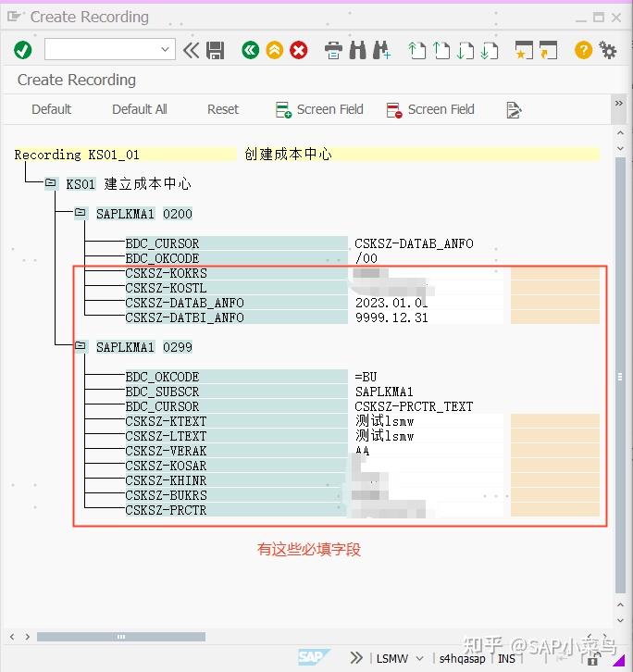The width and height of the screenshot is (633, 672).
Task: Click the =BU okcode value
Action: click(x=366, y=377)
